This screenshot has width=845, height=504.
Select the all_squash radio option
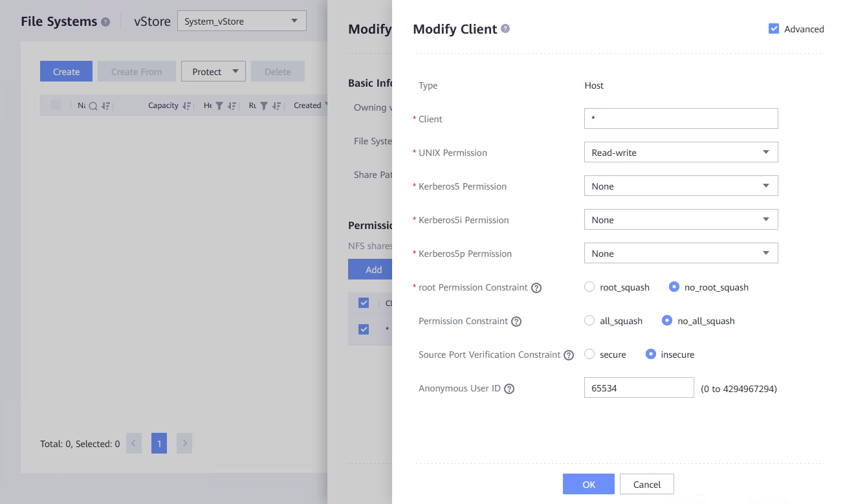589,320
